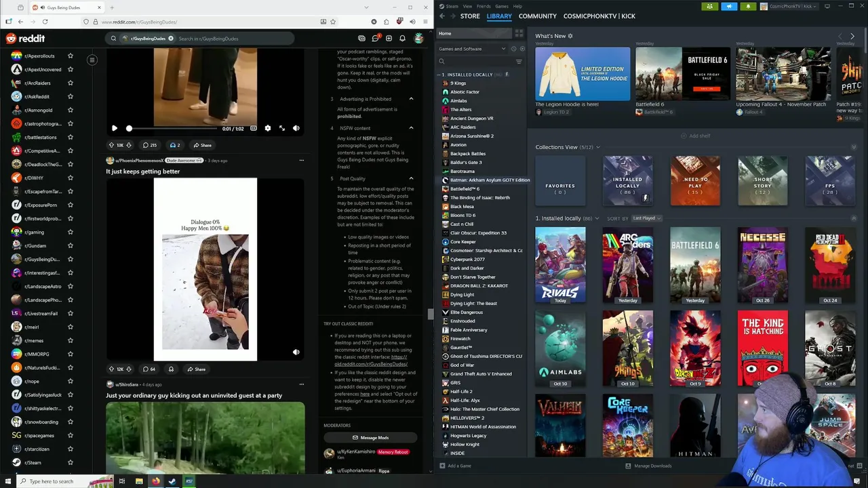The width and height of the screenshot is (868, 488).
Task: Click the Reddit search input field
Action: pyautogui.click(x=234, y=39)
